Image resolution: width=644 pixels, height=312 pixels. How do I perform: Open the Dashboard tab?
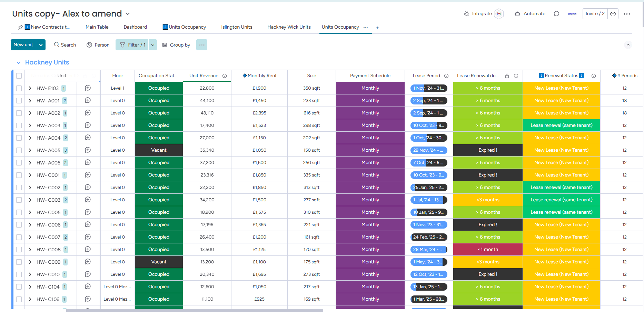[135, 27]
